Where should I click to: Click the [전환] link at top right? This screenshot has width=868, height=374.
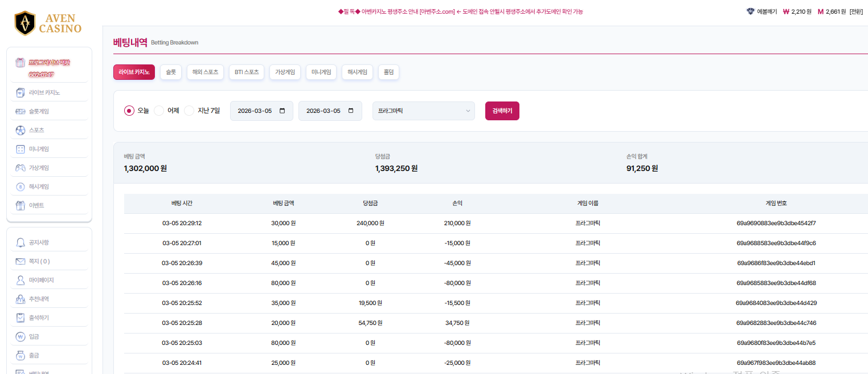pos(856,11)
